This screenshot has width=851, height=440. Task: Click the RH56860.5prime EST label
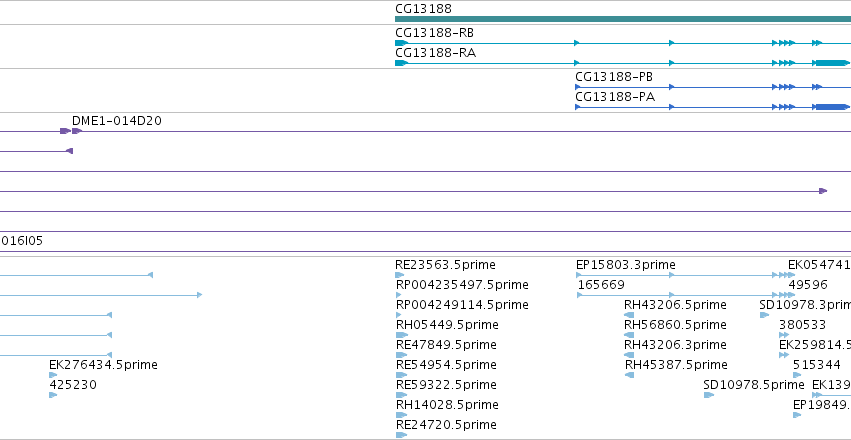(675, 325)
